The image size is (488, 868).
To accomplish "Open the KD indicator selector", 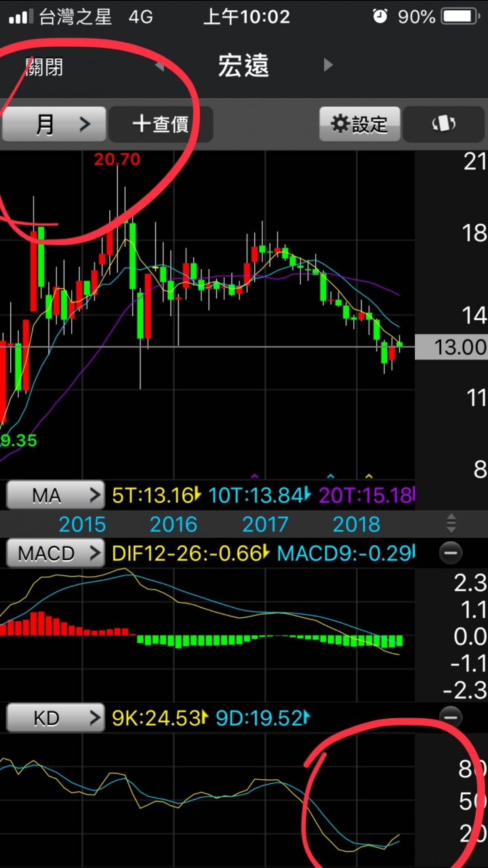I will point(55,717).
